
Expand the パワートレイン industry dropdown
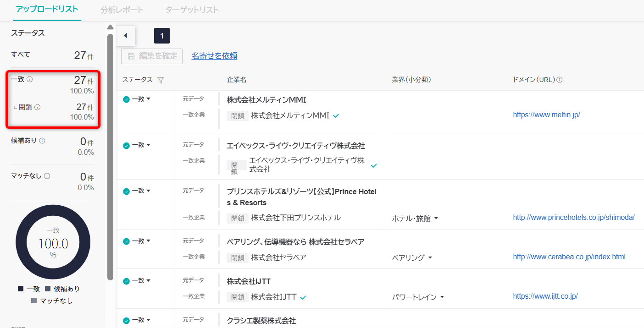pos(442,297)
